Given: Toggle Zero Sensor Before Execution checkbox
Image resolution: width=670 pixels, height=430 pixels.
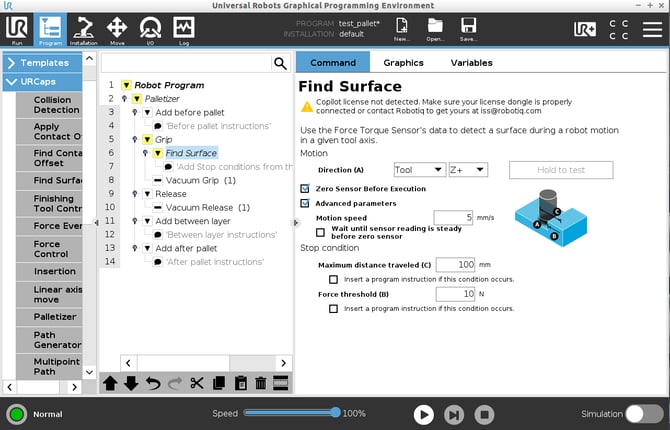Looking at the screenshot, I should click(305, 188).
